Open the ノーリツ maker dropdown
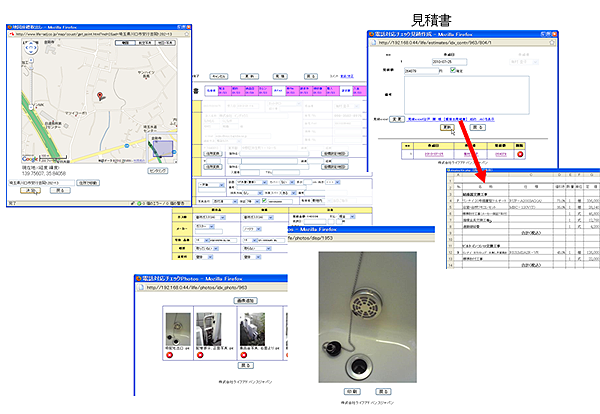Image resolution: width=600 pixels, height=414 pixels. pos(252,229)
